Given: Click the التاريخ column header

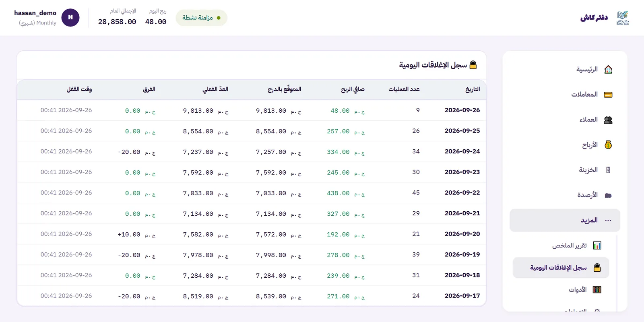Looking at the screenshot, I should [x=473, y=89].
